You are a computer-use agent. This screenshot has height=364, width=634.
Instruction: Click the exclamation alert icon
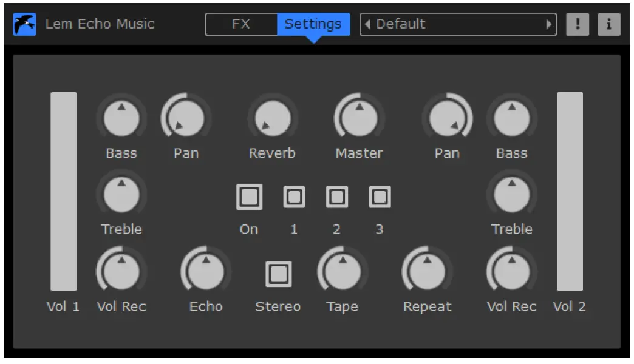pos(577,24)
